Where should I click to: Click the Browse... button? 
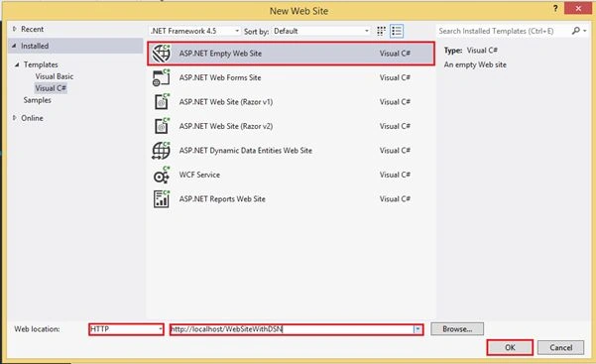click(x=457, y=329)
